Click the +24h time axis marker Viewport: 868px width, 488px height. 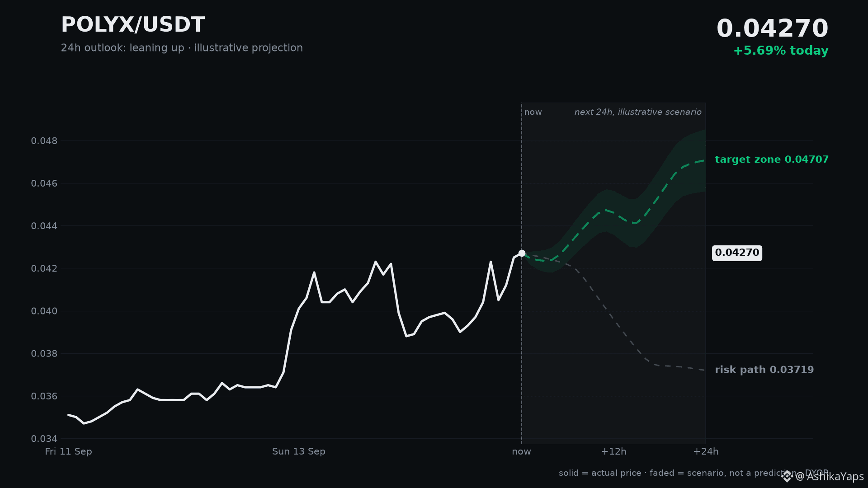tap(706, 451)
